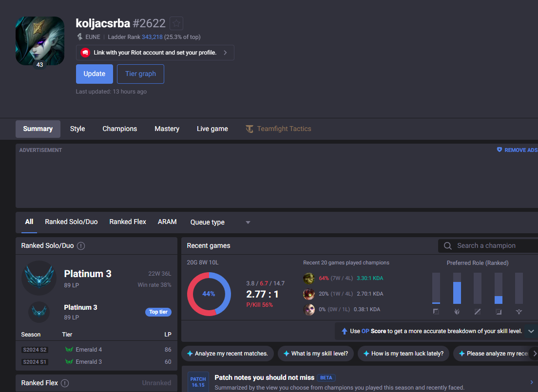Click the small Platinum 3 Top tier emblem
This screenshot has width=538, height=392.
[x=39, y=312]
